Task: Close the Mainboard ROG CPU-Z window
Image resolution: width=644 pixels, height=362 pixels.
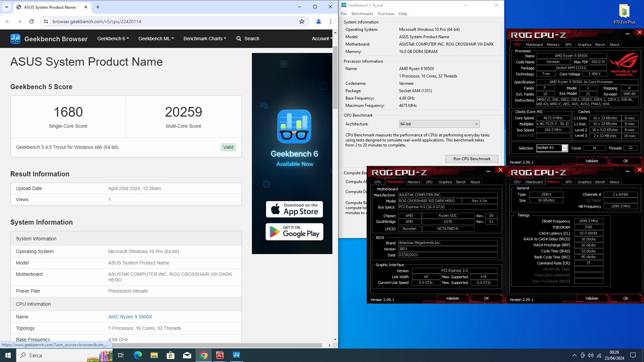Action: (x=500, y=170)
